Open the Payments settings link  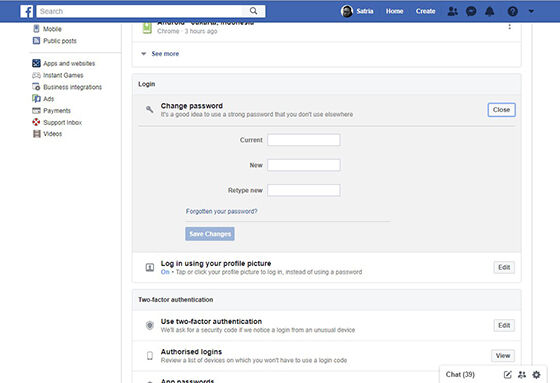point(57,111)
